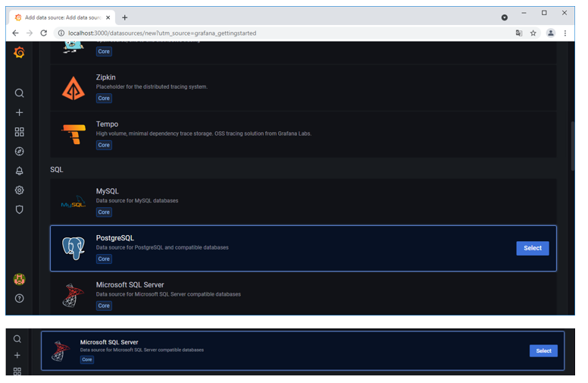This screenshot has height=383, width=588.
Task: Click Select button for PostgreSQL
Action: pos(533,248)
